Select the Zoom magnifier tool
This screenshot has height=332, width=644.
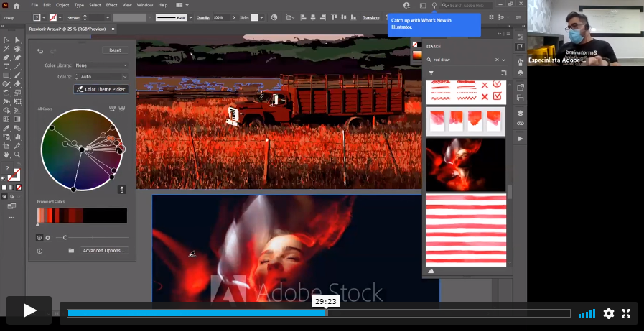pyautogui.click(x=17, y=155)
